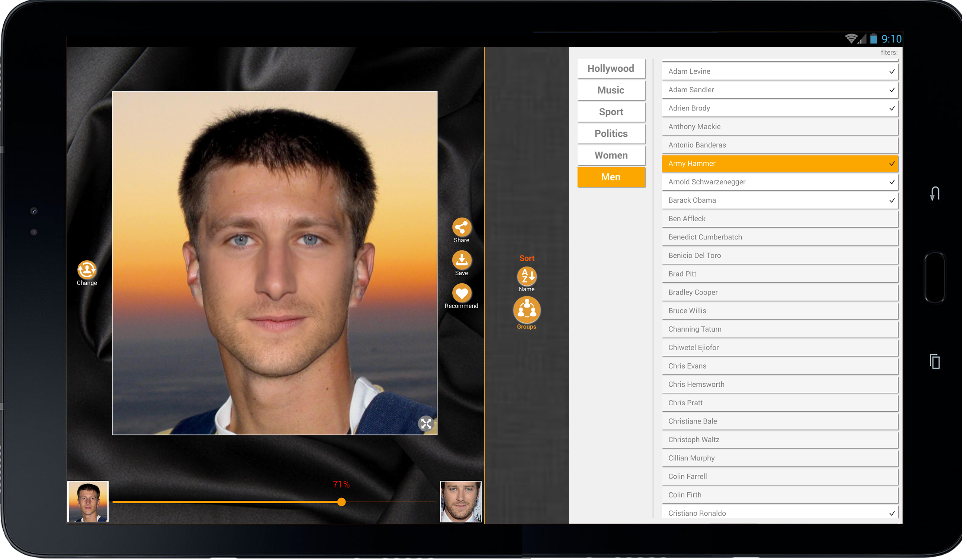Toggle Army Hammer checkmark

[x=892, y=163]
